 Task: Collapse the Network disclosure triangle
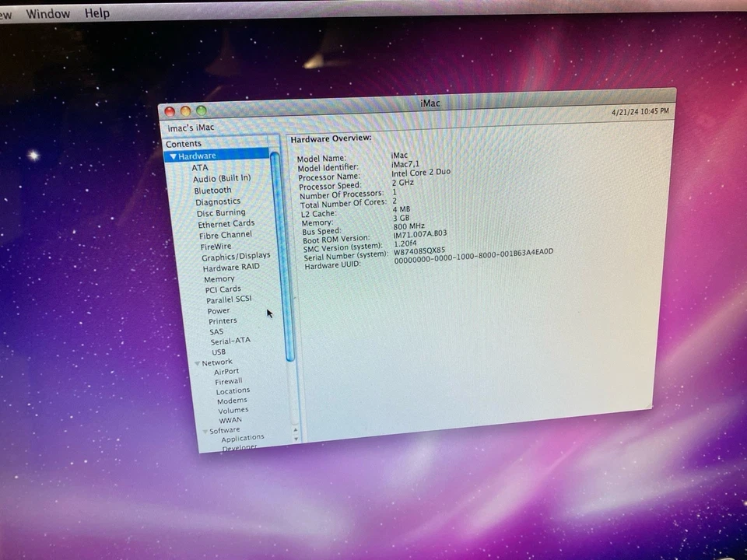[x=196, y=362]
